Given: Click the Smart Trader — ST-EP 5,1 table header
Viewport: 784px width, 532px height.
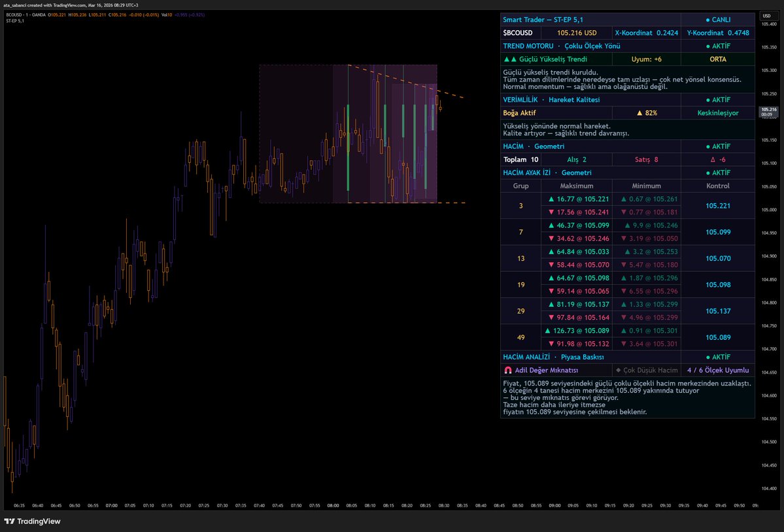Looking at the screenshot, I should click(x=590, y=20).
